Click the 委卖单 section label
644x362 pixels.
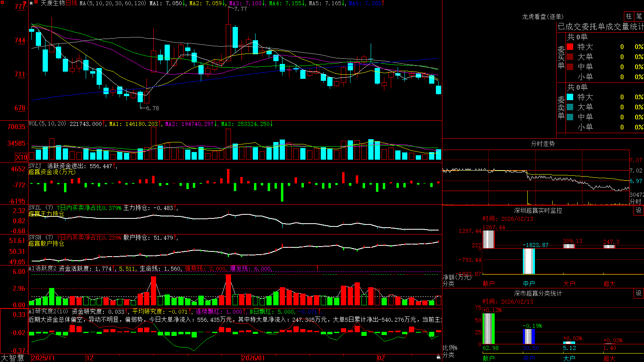click(x=561, y=107)
